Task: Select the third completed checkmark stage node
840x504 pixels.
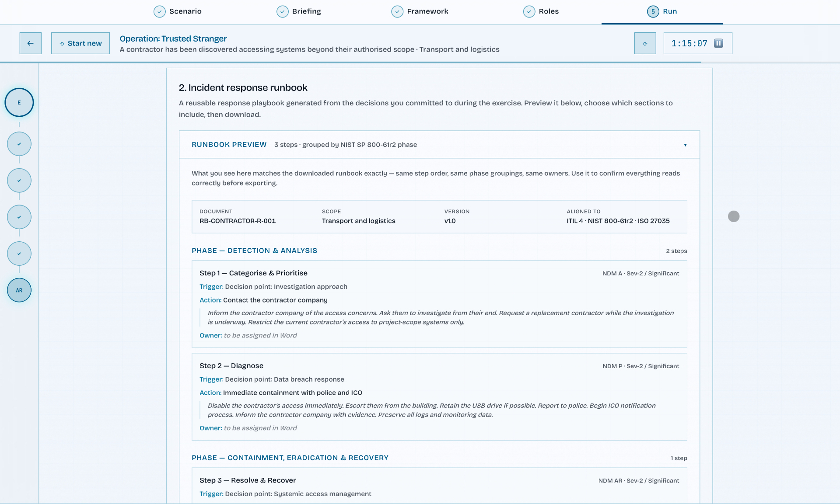Action: click(x=19, y=217)
